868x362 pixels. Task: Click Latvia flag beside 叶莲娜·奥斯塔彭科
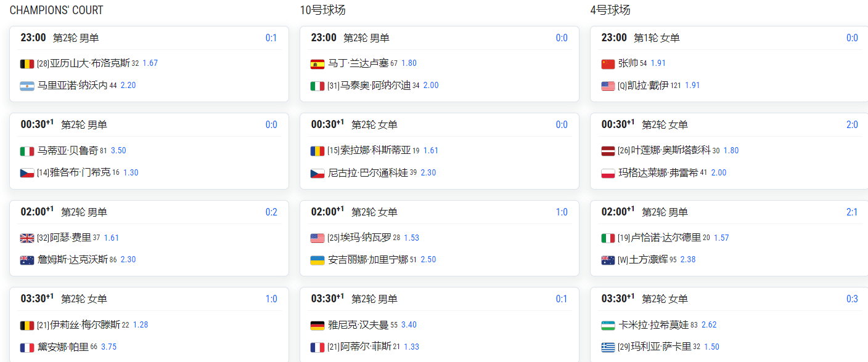click(x=608, y=151)
